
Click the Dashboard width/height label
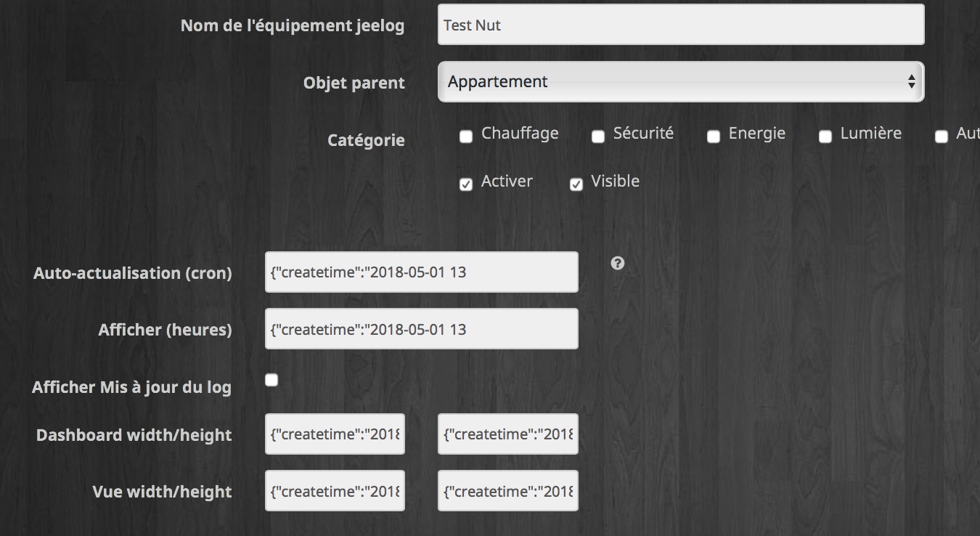134,435
